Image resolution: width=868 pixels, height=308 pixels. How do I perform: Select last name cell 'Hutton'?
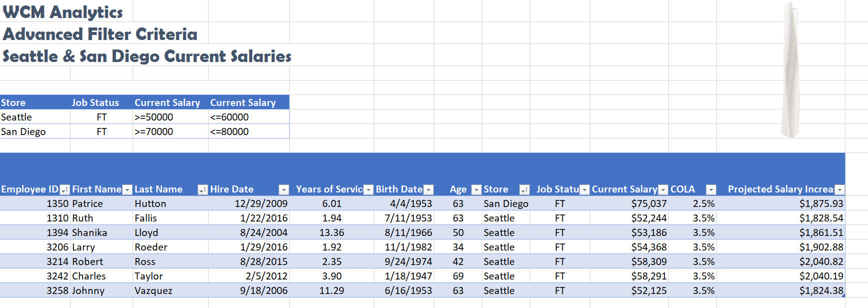tap(171, 203)
